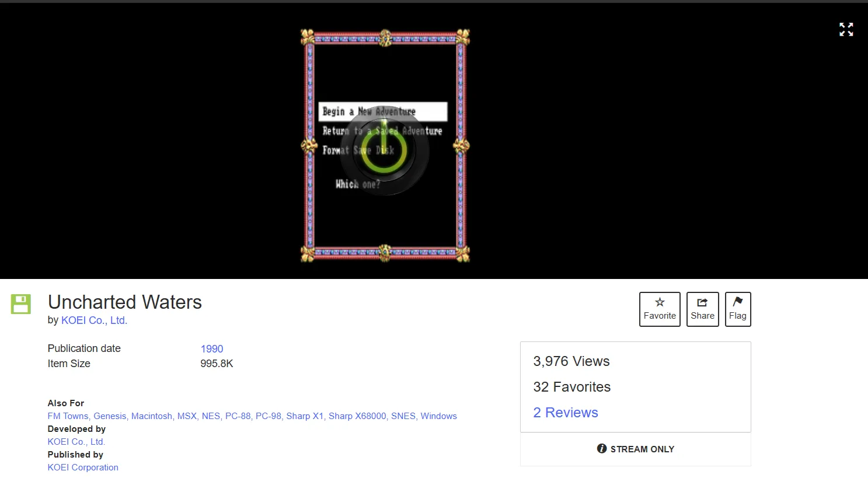Open the PC-88 platform link
Viewport: 868px width, 478px height.
point(238,416)
